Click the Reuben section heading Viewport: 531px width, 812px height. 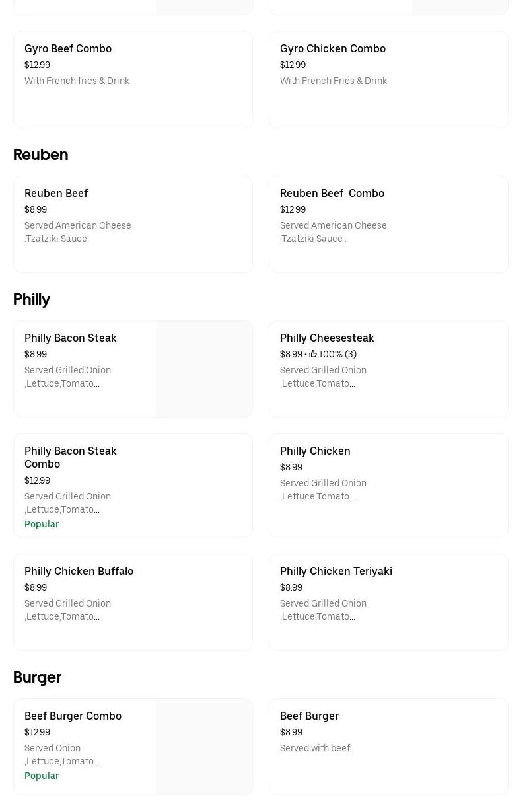point(41,155)
